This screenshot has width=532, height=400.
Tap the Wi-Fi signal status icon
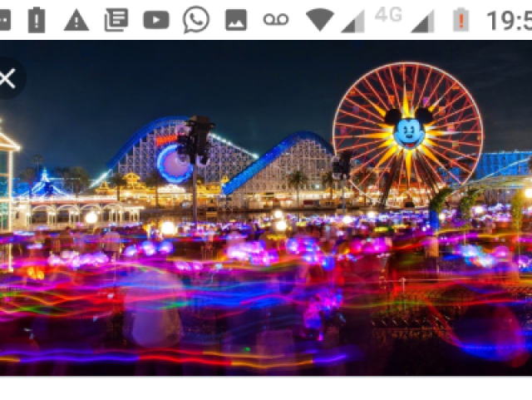pos(319,20)
